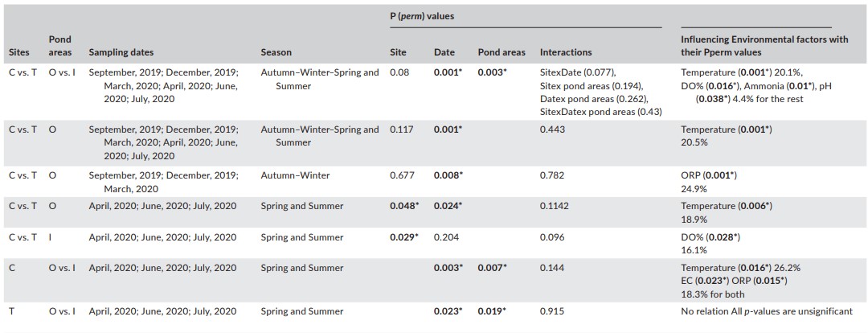Viewport: 868px width, 333px height.
Task: Select the Site value 0.08 cell
Action: [397, 72]
